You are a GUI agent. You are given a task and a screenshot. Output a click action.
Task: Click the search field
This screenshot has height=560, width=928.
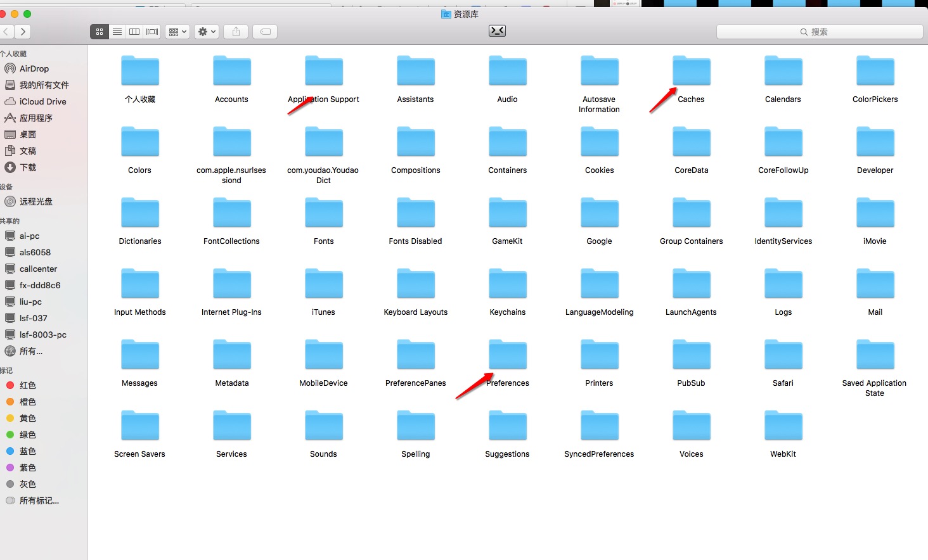pyautogui.click(x=820, y=32)
